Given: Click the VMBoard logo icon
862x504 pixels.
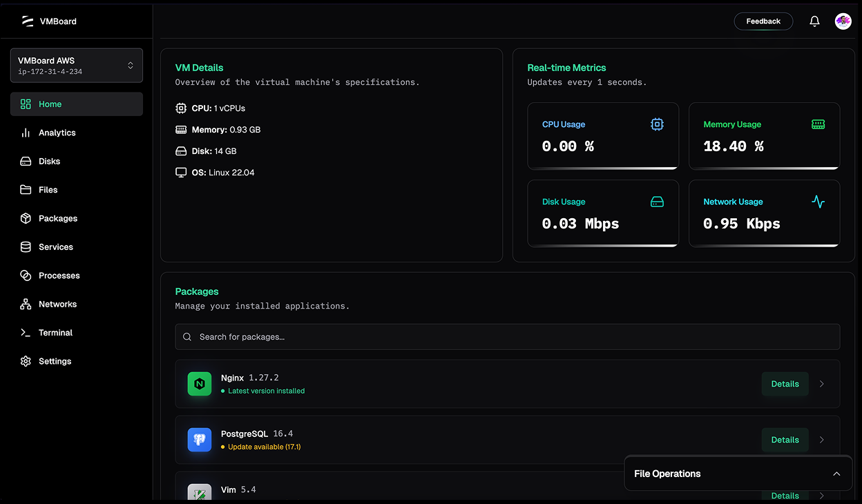Looking at the screenshot, I should point(28,21).
